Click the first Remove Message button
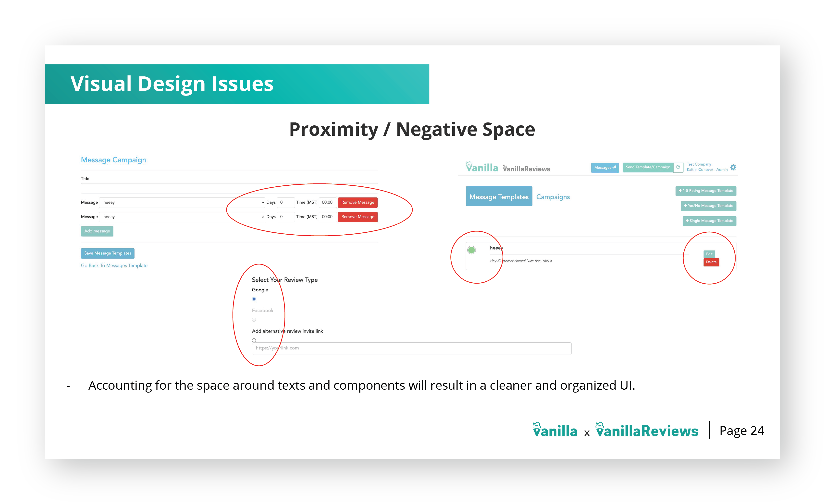The image size is (825, 504). [357, 203]
